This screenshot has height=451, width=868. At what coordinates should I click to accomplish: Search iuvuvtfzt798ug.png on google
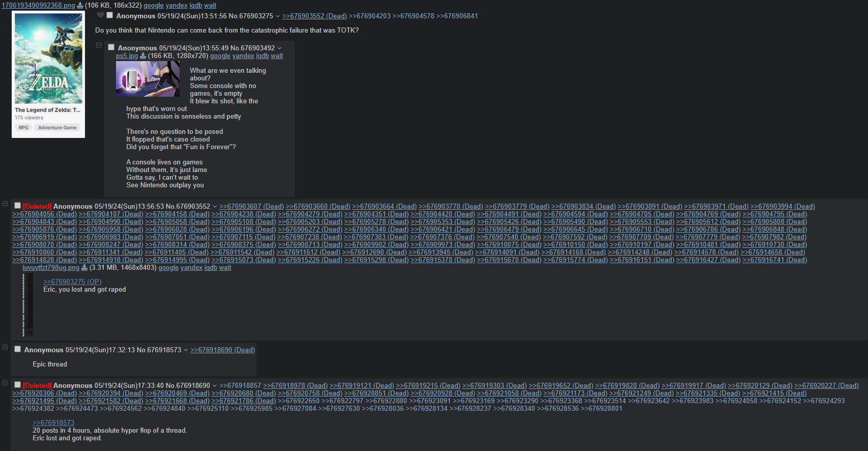[168, 268]
